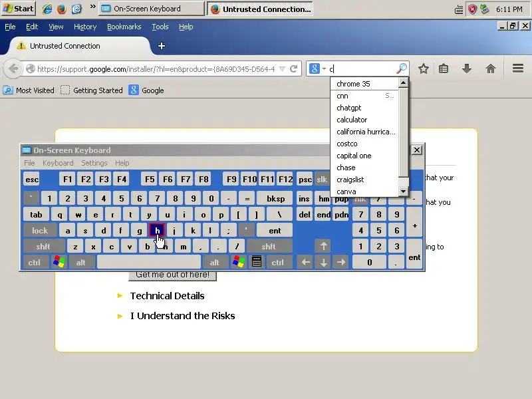
Task: Open the History menu
Action: [x=85, y=27]
